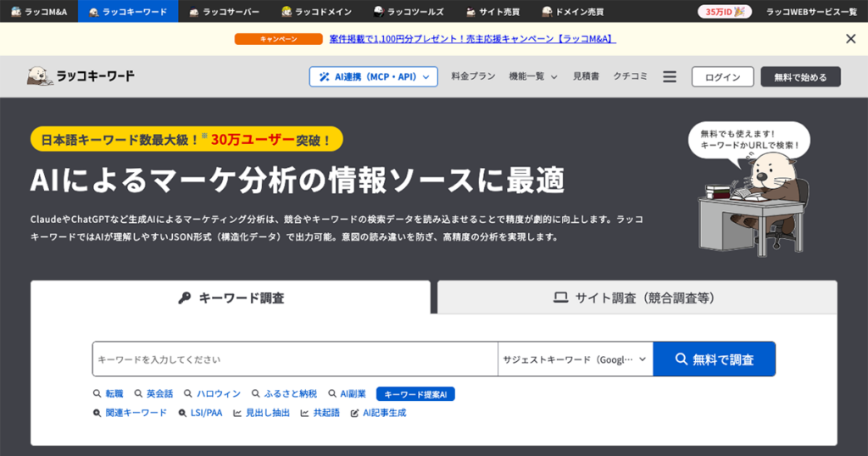Click the キーワード提案AI button
The height and width of the screenshot is (456, 868).
click(415, 394)
